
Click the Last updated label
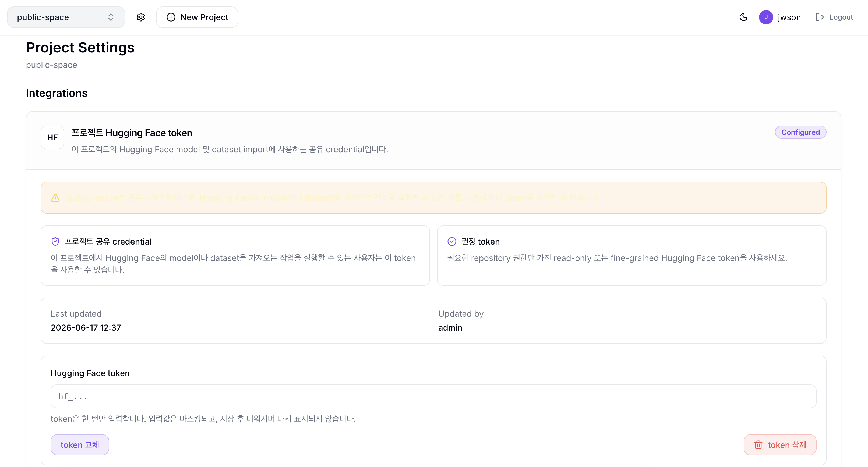(x=76, y=314)
